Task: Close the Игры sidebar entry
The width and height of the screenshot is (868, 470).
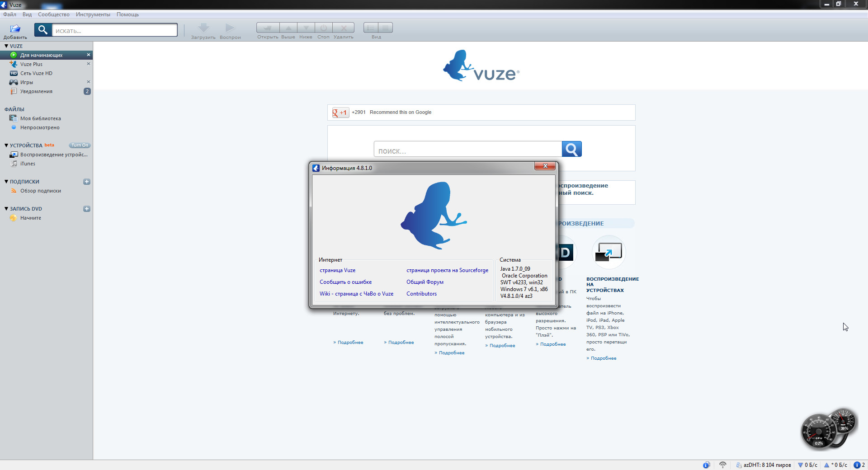Action: click(x=89, y=82)
